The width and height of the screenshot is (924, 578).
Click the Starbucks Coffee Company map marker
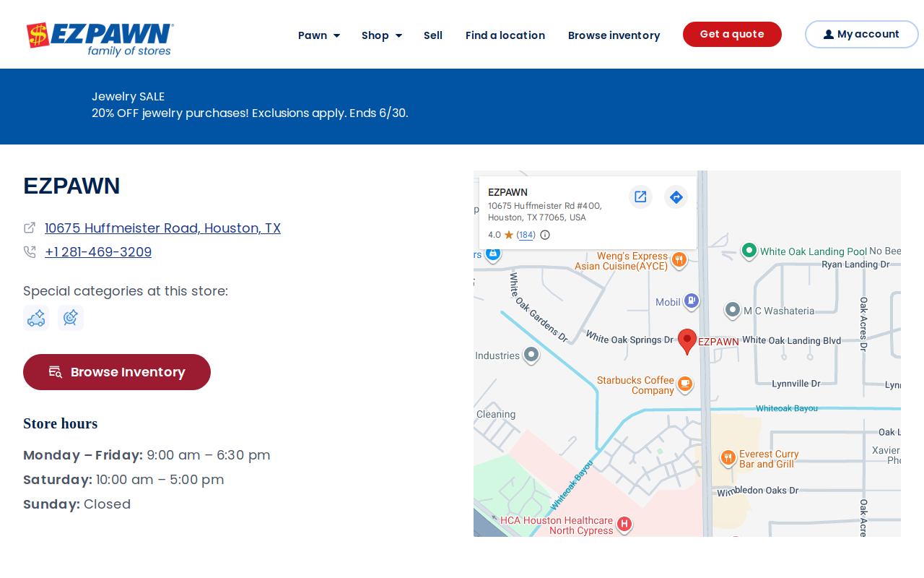coord(685,384)
